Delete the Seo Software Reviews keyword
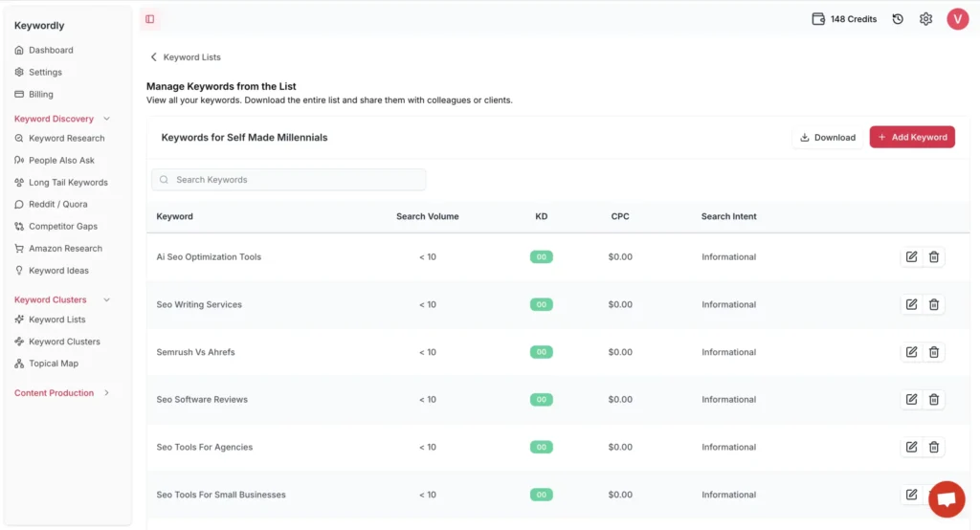 pos(934,399)
